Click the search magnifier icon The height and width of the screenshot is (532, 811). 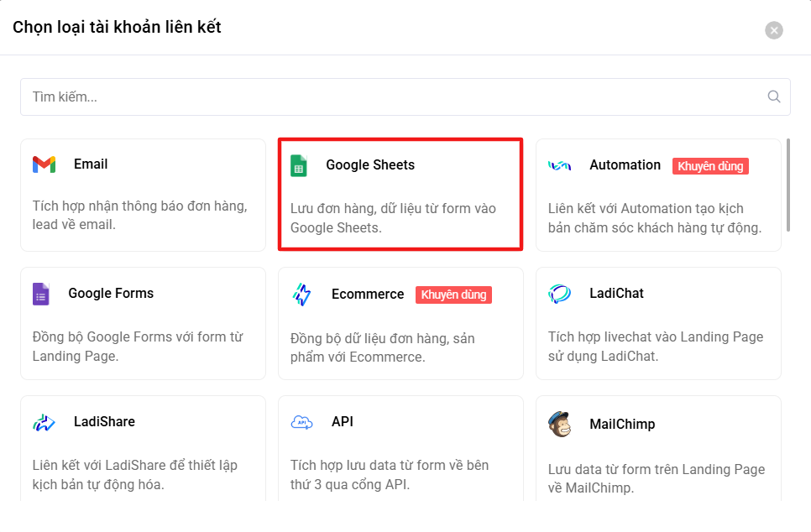coord(774,96)
